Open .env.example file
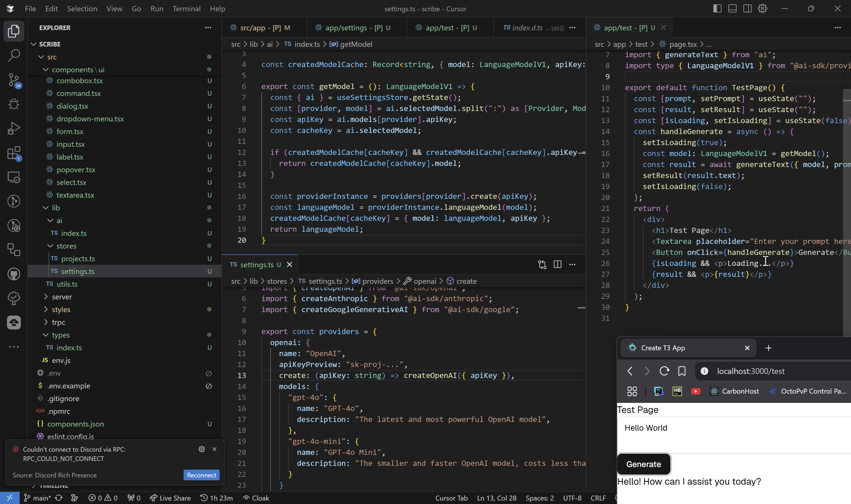 (x=69, y=386)
